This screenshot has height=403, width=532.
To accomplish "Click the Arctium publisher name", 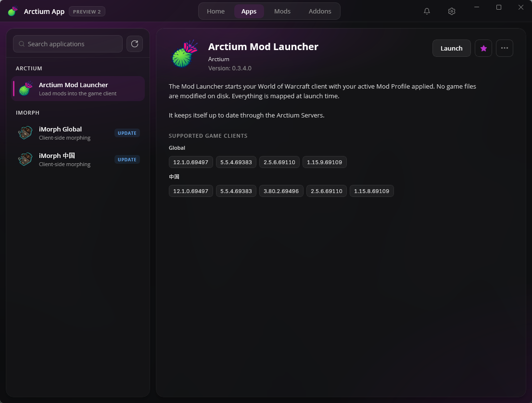I will (x=218, y=59).
